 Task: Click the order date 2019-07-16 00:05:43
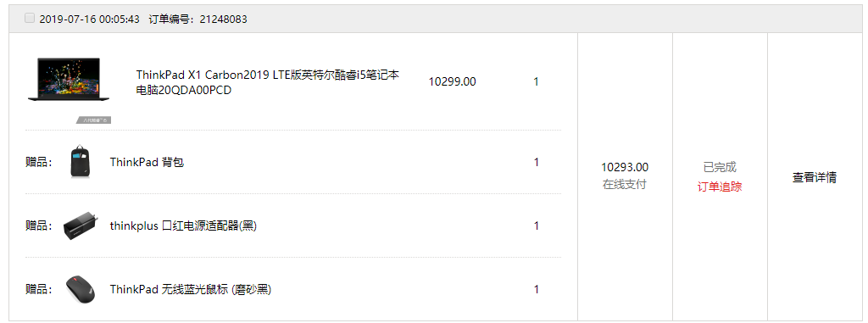tap(90, 19)
